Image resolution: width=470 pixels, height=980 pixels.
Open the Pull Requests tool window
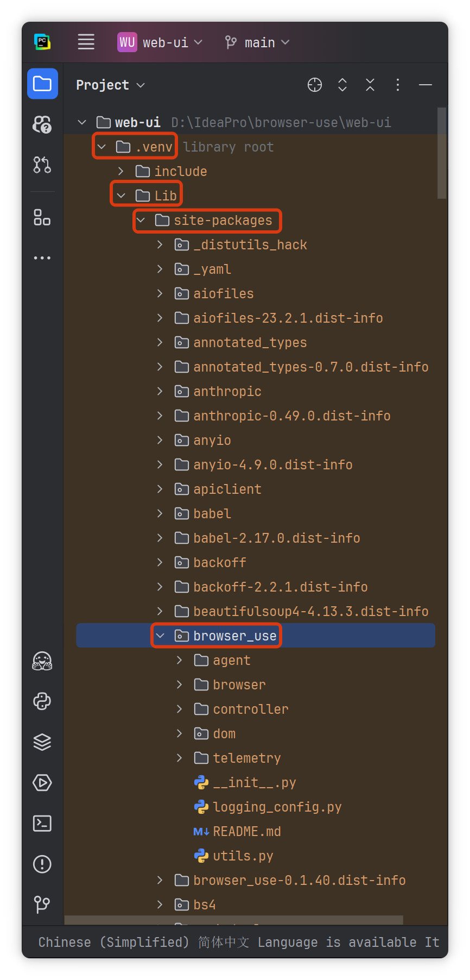click(x=42, y=165)
